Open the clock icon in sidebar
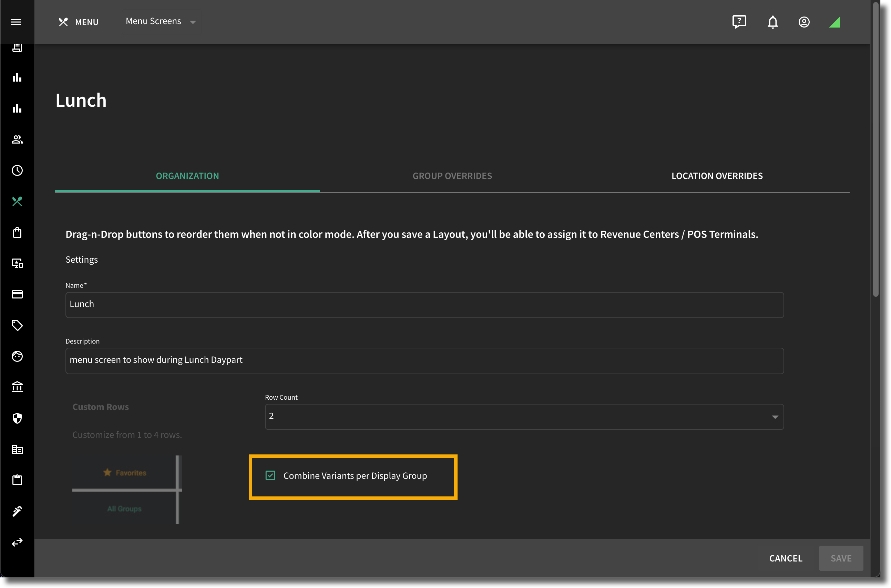The height and width of the screenshot is (588, 891). coord(17,171)
